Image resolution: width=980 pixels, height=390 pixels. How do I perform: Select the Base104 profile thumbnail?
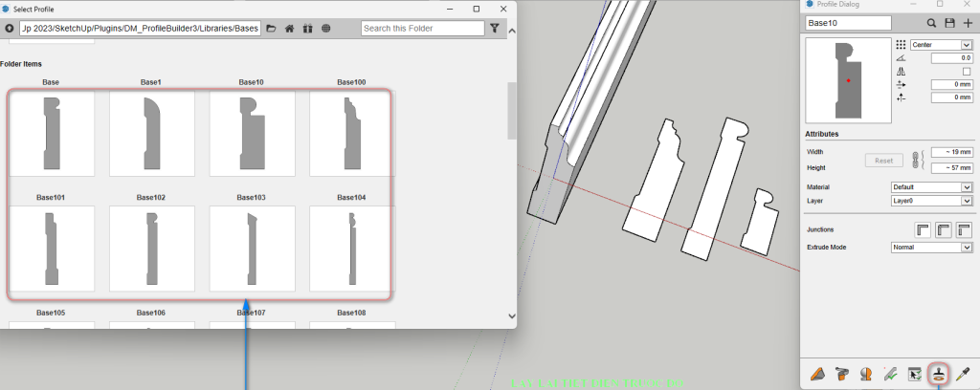(x=352, y=249)
